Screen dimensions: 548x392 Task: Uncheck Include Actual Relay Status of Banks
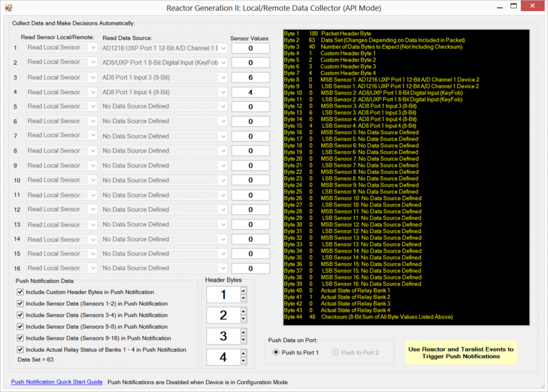pyautogui.click(x=20, y=350)
